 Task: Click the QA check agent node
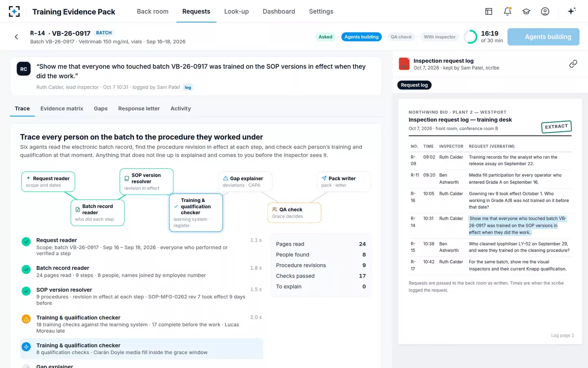294,213
